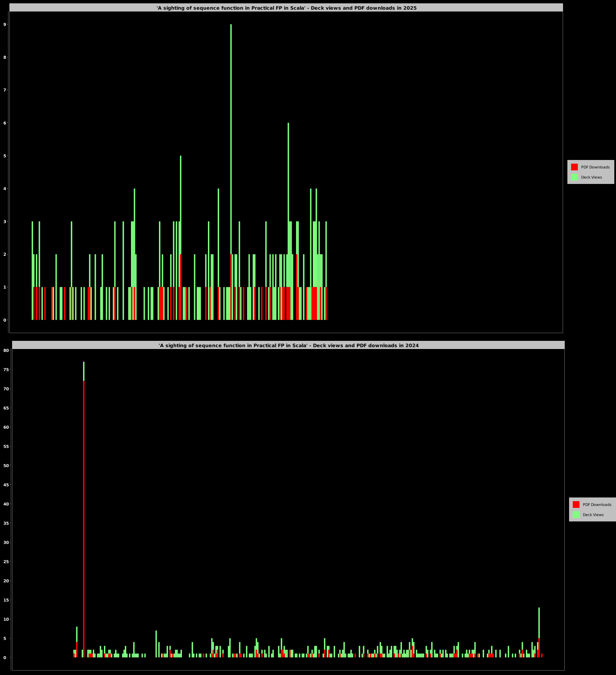Select the PDF Downloads label in 2025 legend
The height and width of the screenshot is (675, 616).
coord(595,167)
